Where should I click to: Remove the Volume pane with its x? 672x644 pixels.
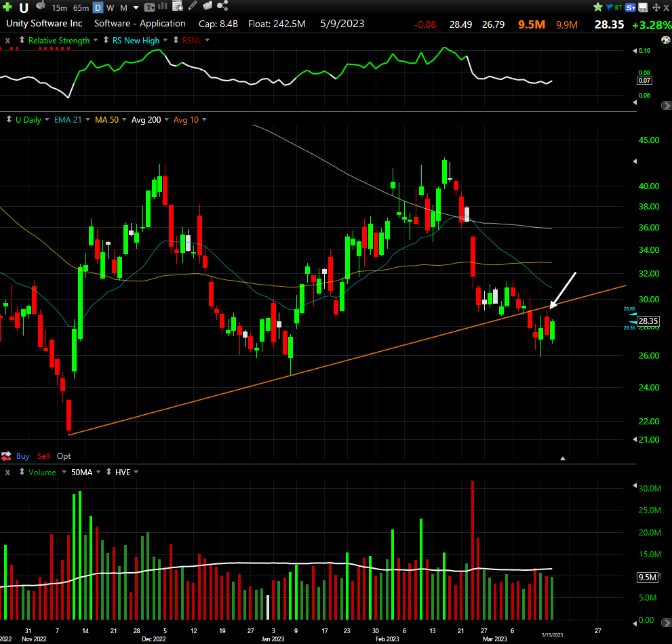coord(7,472)
